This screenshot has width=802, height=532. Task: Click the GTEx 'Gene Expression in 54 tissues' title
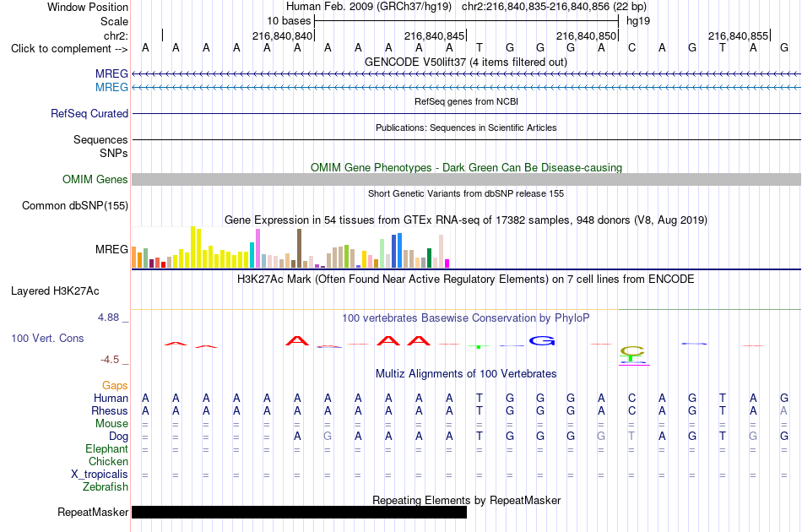click(x=466, y=220)
